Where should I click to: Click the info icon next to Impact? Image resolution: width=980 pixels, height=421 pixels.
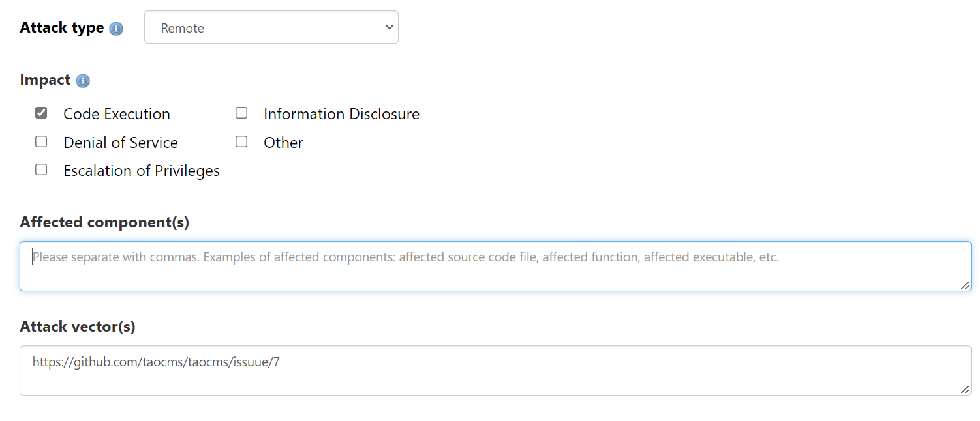pyautogui.click(x=83, y=81)
